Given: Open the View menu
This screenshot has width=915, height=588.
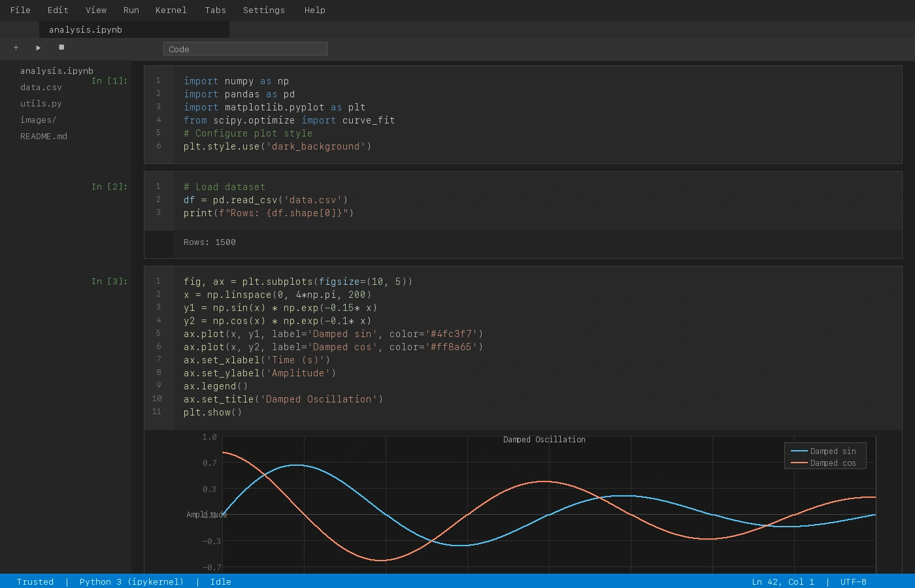Looking at the screenshot, I should [x=96, y=10].
